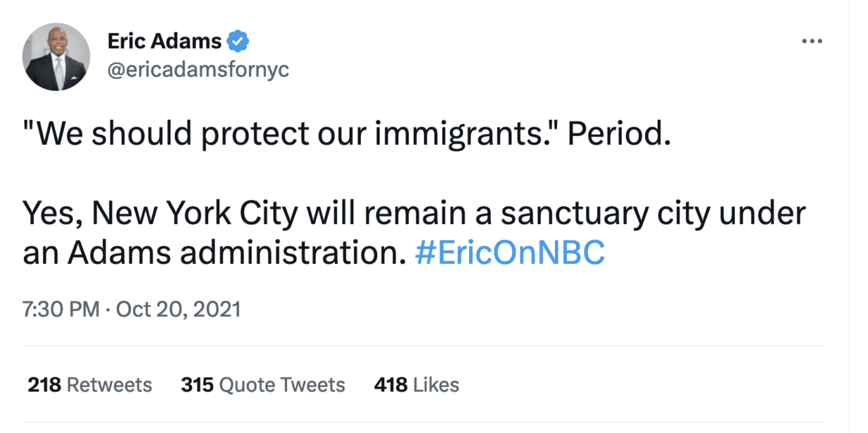The image size is (868, 433).
Task: Click the number 418 in the stats row
Action: pos(390,385)
